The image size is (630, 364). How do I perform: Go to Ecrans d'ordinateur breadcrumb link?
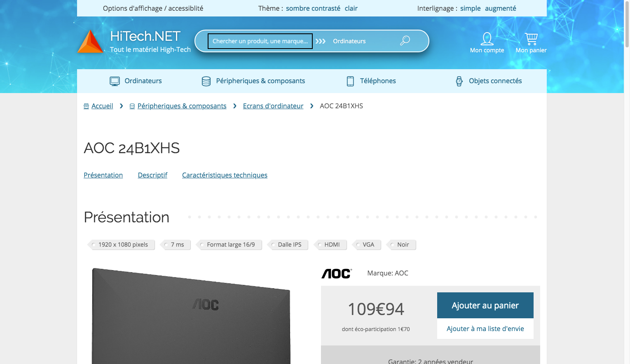[273, 106]
